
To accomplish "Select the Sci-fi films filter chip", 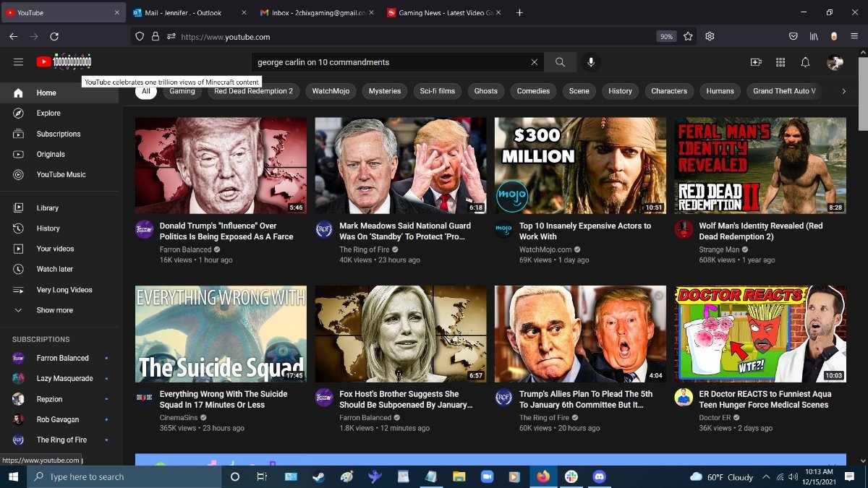I will (x=438, y=91).
